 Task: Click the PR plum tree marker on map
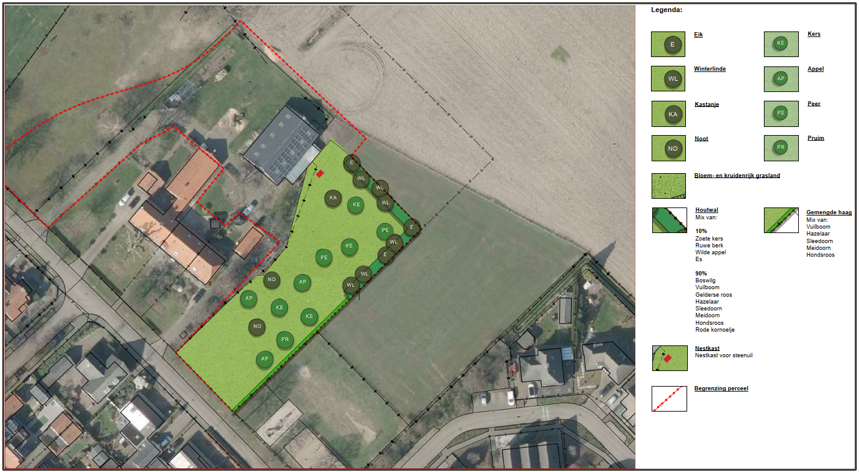(x=285, y=340)
